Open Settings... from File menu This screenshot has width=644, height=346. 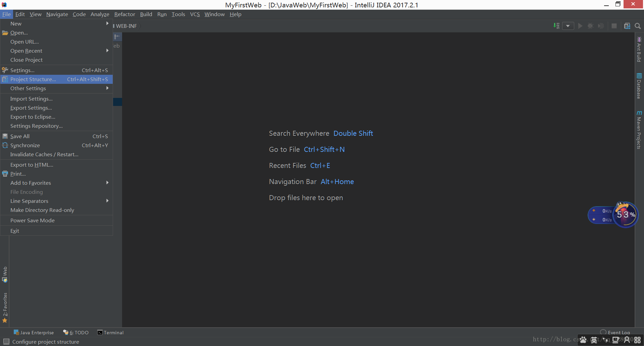(56, 70)
